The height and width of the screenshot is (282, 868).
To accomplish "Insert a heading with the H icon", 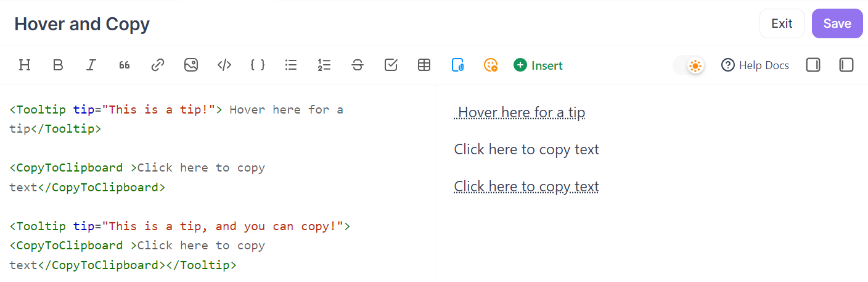I will [x=25, y=65].
